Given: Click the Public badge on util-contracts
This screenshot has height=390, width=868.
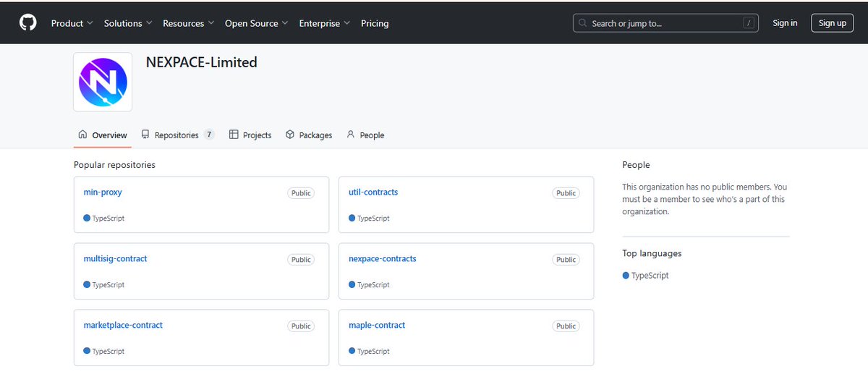Looking at the screenshot, I should pos(566,193).
